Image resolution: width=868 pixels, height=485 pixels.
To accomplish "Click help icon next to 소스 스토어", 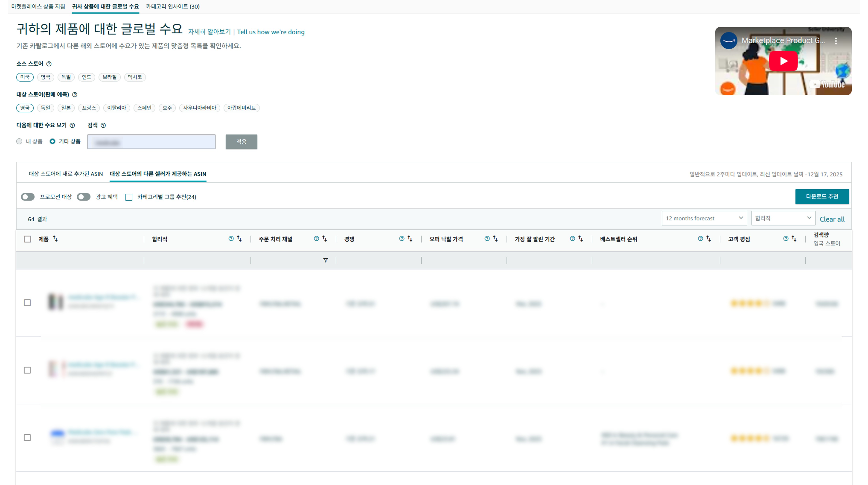I will click(x=49, y=64).
